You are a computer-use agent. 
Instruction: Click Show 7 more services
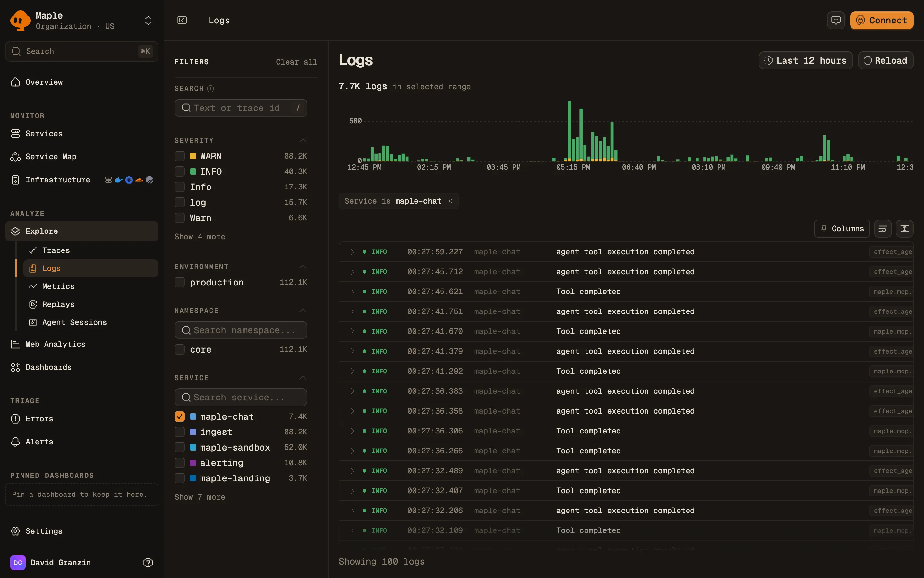pyautogui.click(x=200, y=497)
